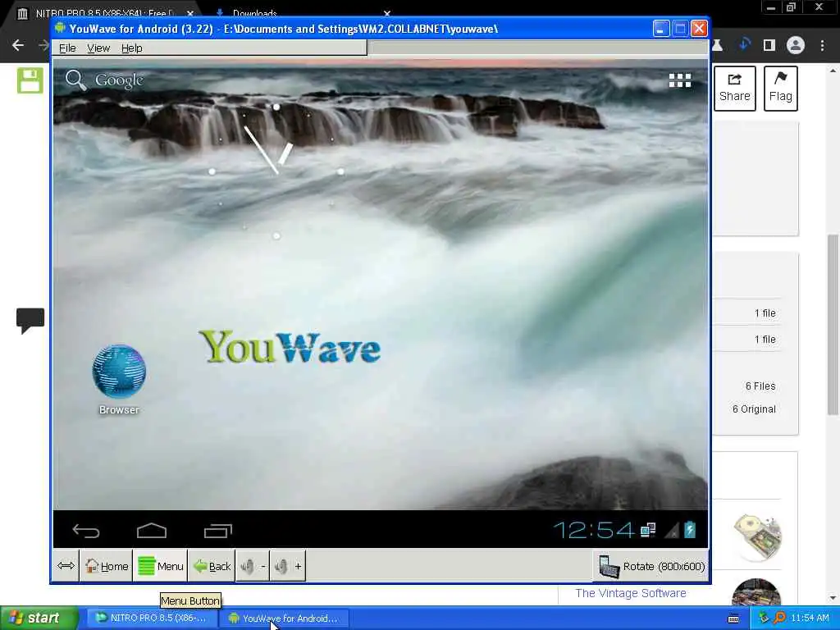The width and height of the screenshot is (840, 630).
Task: Click the software CD thumbnail in sidebar
Action: tap(756, 536)
